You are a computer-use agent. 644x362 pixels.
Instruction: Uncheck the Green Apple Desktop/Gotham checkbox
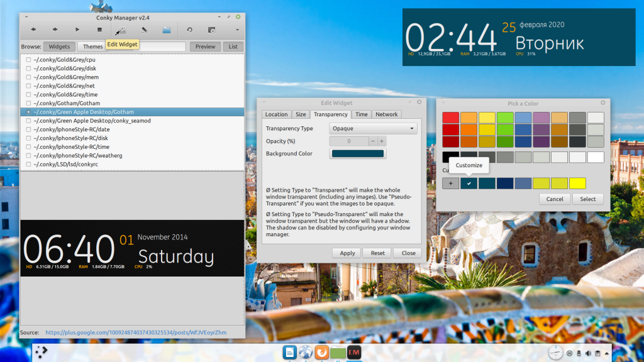click(28, 112)
